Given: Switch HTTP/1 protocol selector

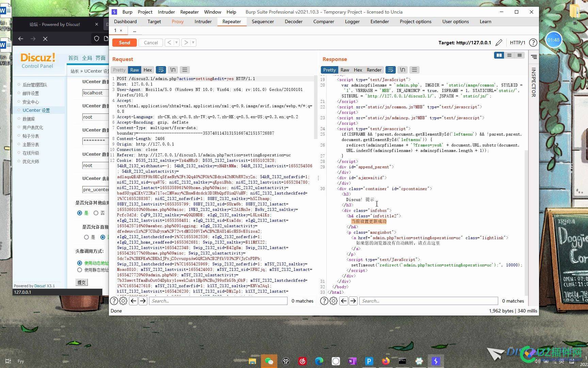Looking at the screenshot, I should click(518, 43).
